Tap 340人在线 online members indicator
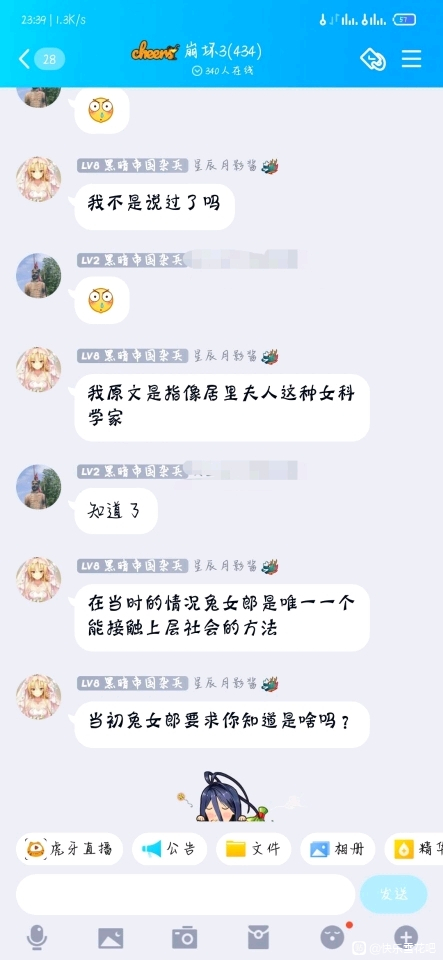This screenshot has width=443, height=960. (x=222, y=70)
